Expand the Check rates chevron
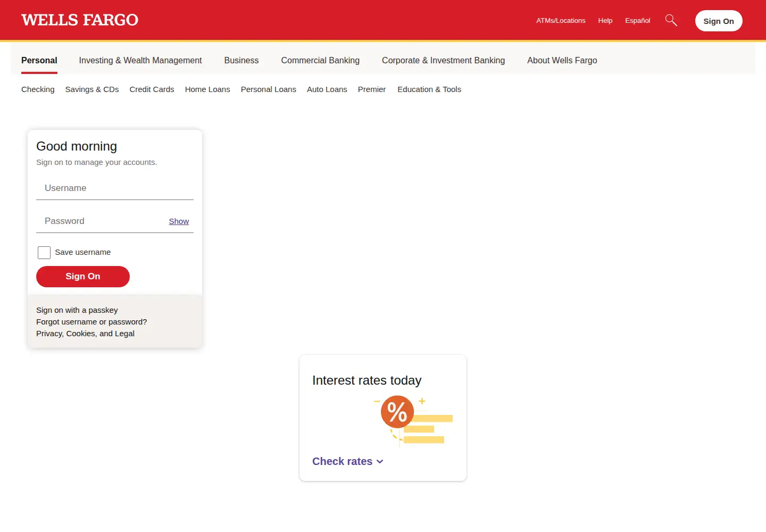The height and width of the screenshot is (532, 766). tap(380, 462)
